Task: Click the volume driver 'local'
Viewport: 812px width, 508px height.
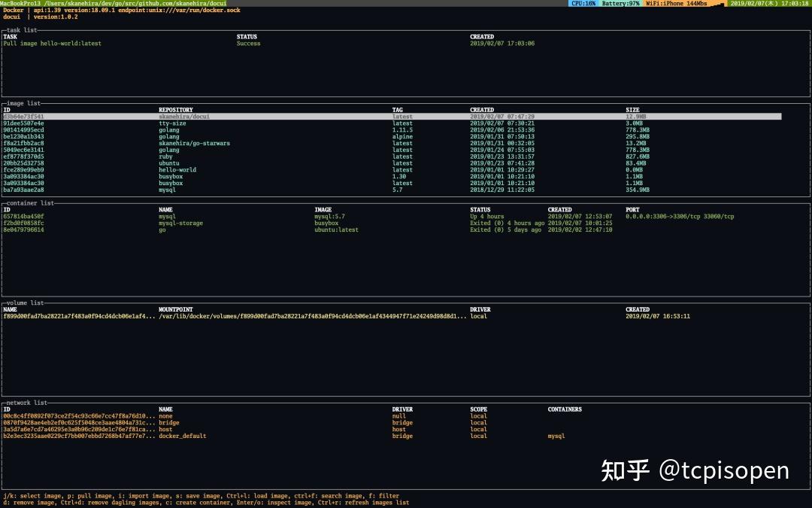Action: coord(478,316)
